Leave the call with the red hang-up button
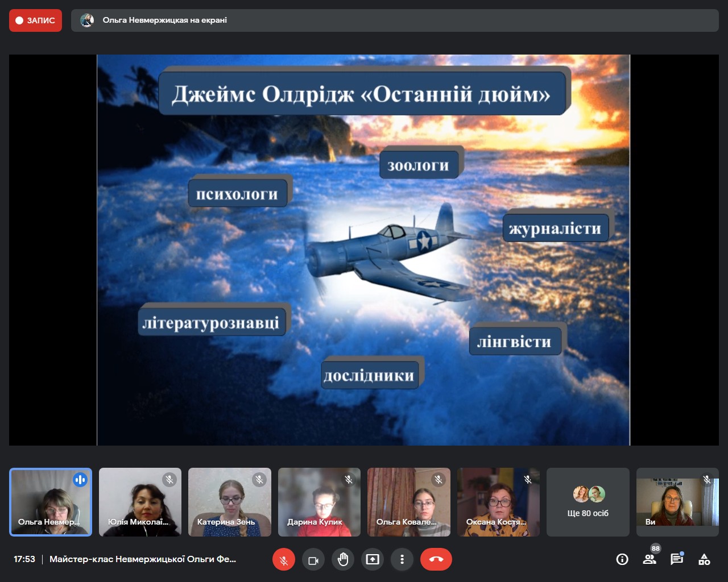Viewport: 728px width, 582px height. coord(436,560)
